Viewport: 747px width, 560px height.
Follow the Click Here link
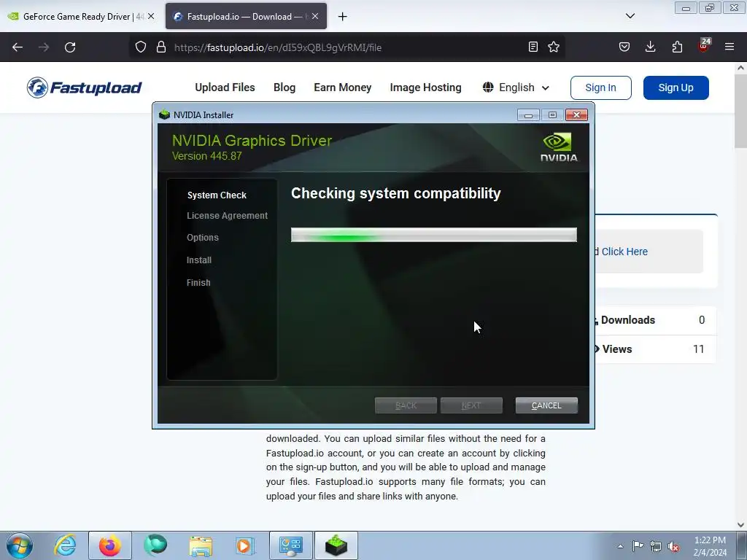pos(624,252)
